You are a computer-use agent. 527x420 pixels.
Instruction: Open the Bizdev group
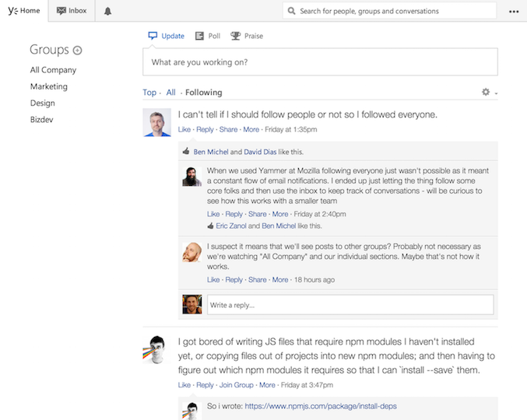click(x=42, y=120)
